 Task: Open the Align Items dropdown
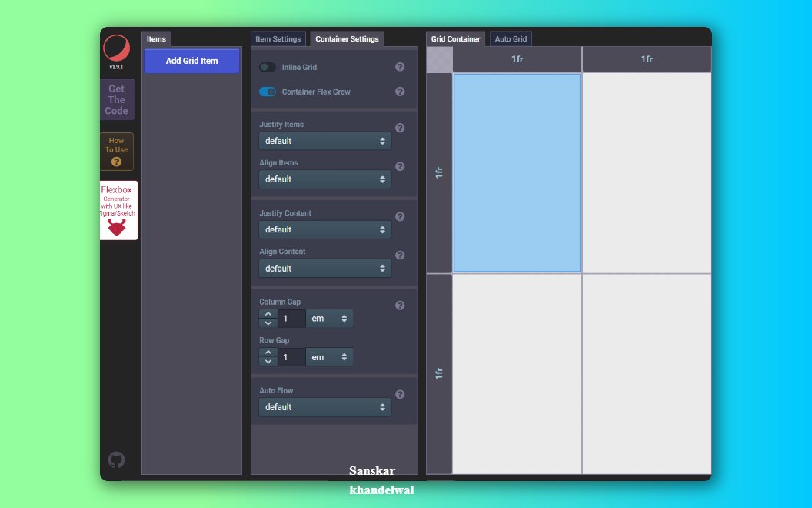325,179
